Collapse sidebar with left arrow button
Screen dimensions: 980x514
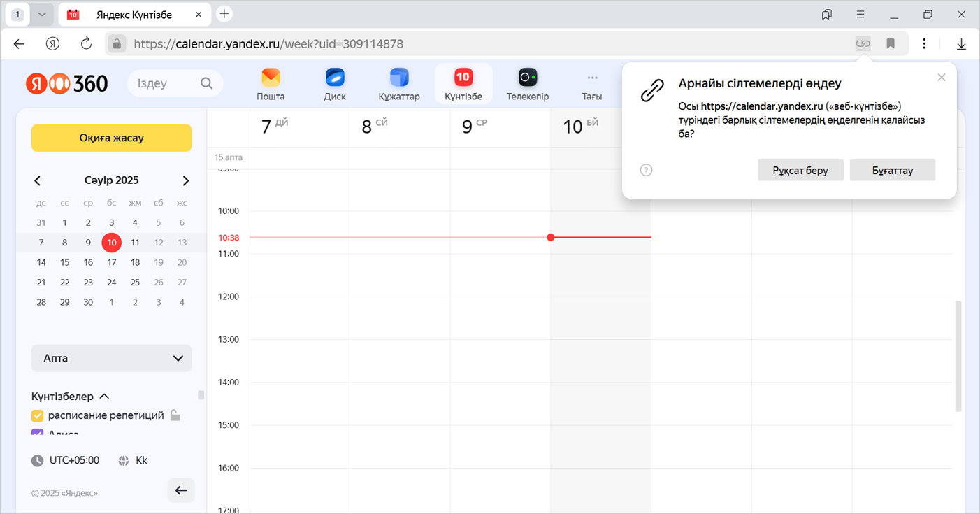181,490
